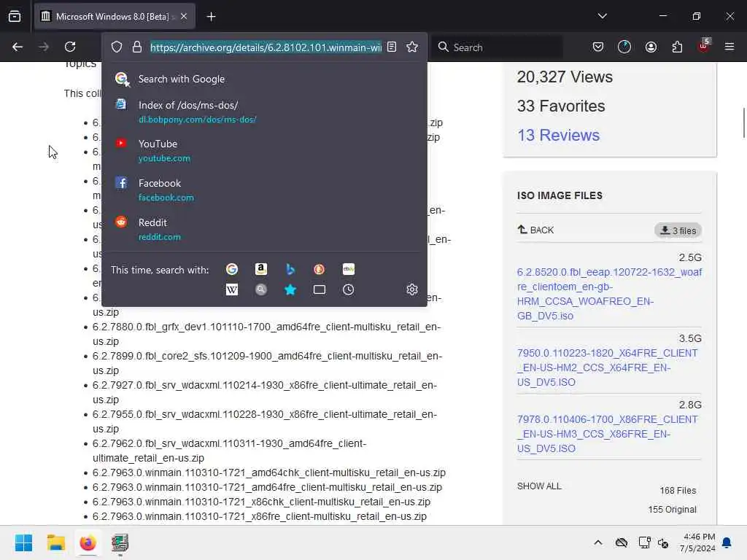
Task: Open 6.2.8520.0.fbl_eeap ISO file link
Action: [609, 294]
